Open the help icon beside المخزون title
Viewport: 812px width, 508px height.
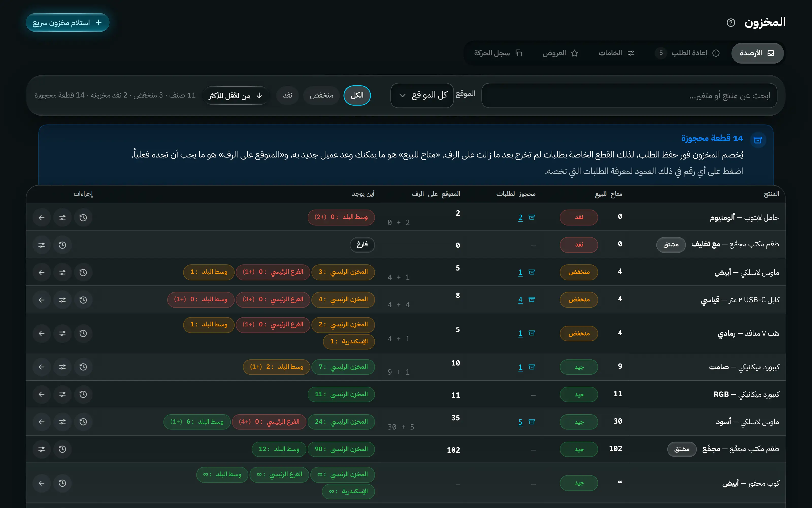click(731, 23)
